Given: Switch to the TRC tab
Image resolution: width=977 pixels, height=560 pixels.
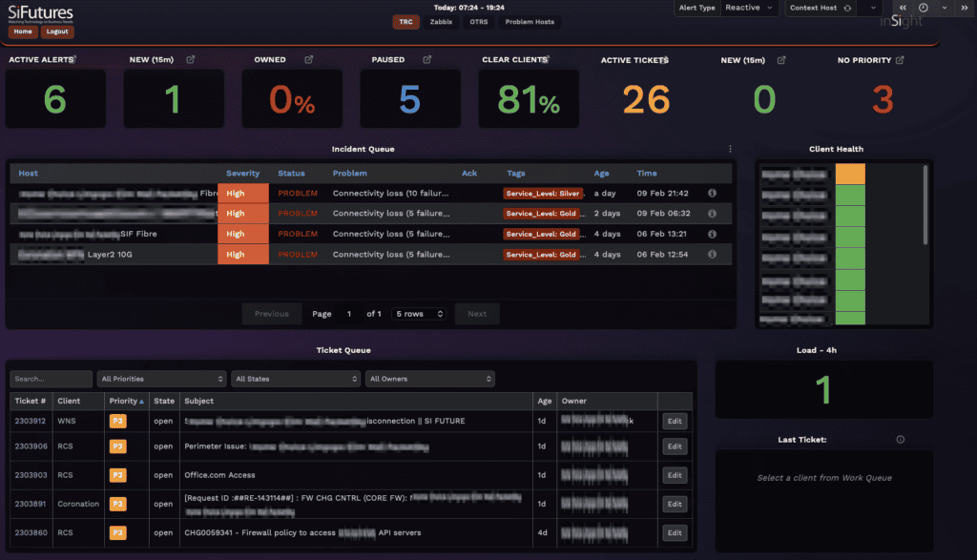Looking at the screenshot, I should tap(405, 22).
